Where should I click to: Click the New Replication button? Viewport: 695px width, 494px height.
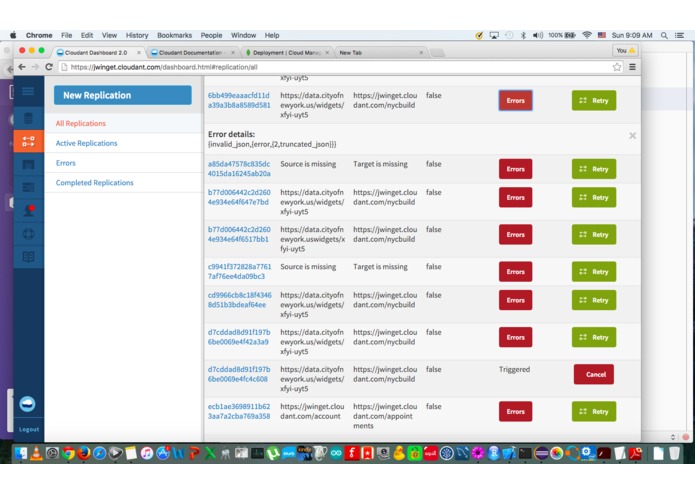point(123,95)
